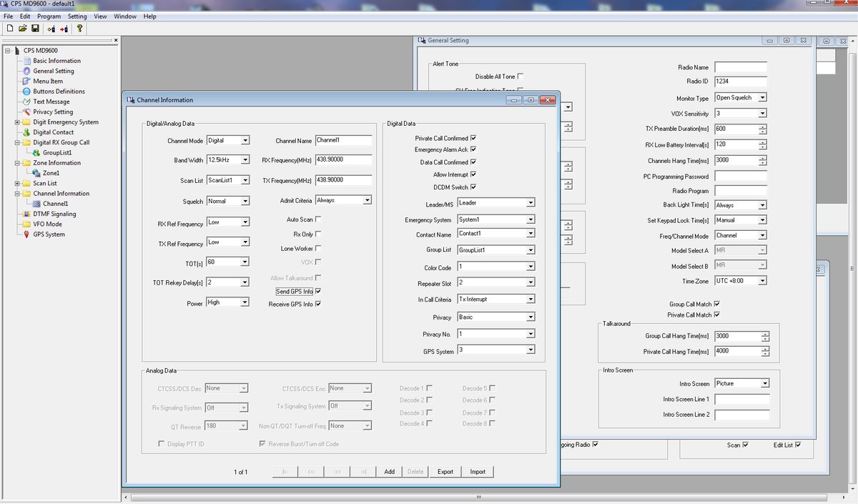Open the In Call Criteria dropdown
The width and height of the screenshot is (858, 504).
(x=496, y=300)
